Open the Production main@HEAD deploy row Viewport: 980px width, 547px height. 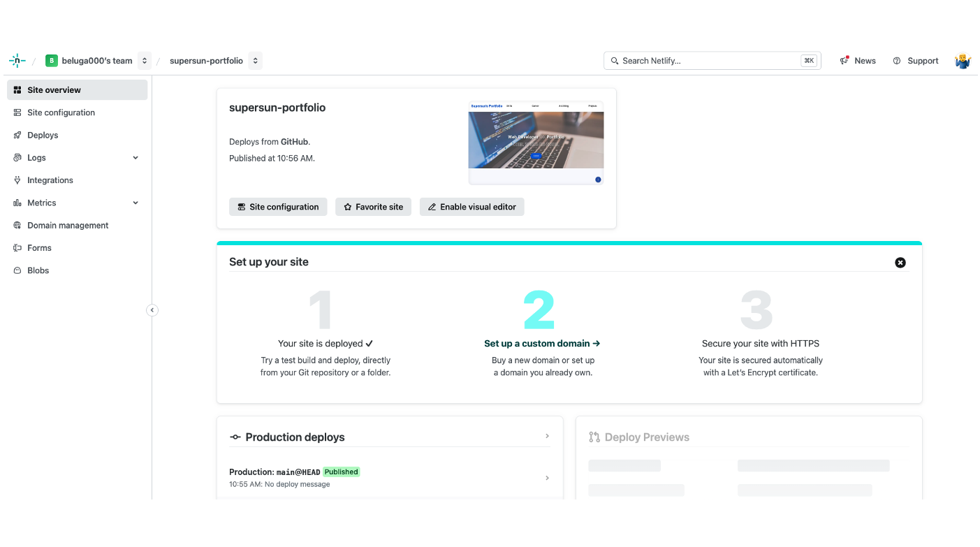390,478
